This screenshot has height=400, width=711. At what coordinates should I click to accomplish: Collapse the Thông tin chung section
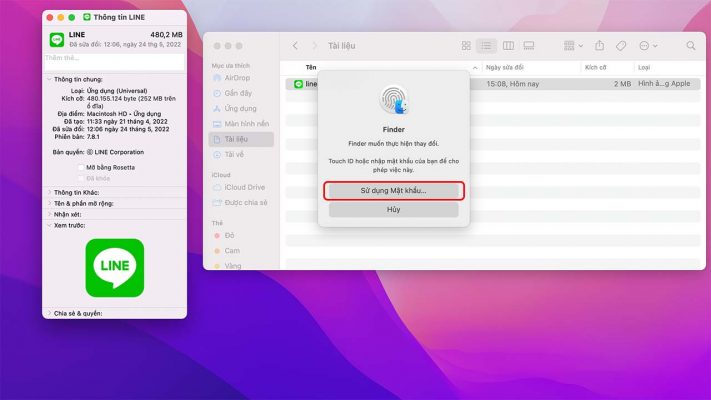point(49,79)
